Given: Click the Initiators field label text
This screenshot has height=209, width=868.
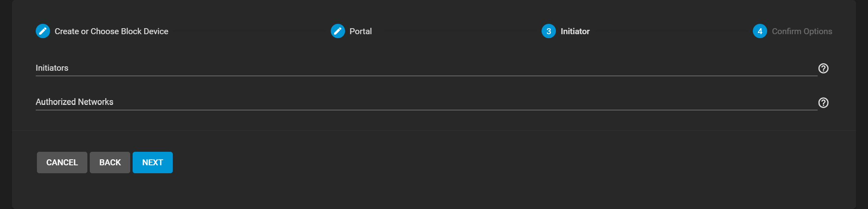Looking at the screenshot, I should point(52,68).
